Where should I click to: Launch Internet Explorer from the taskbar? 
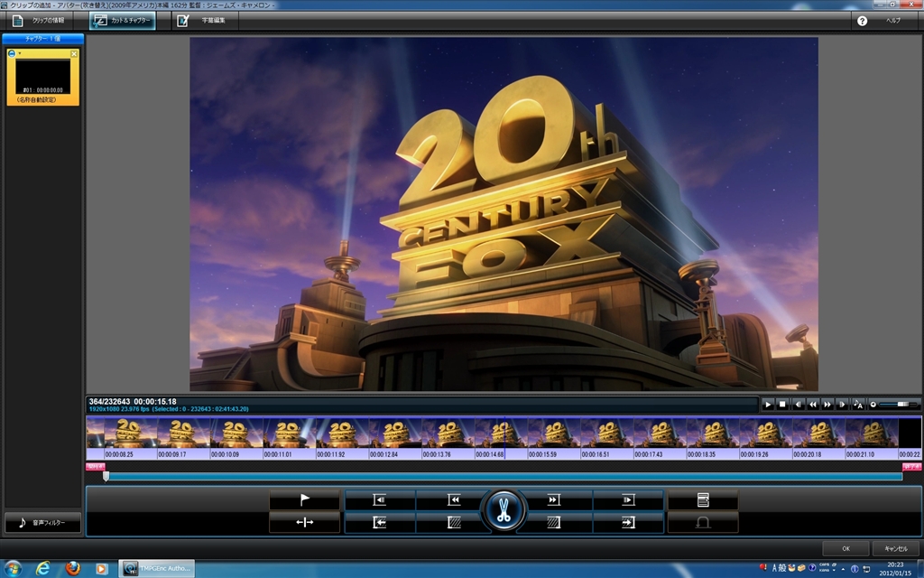point(42,569)
